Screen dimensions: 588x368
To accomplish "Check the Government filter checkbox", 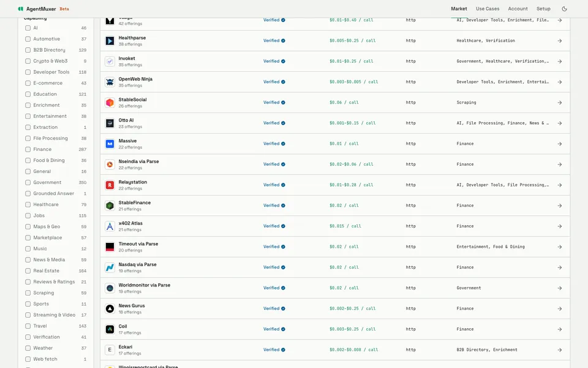I will 28,183.
